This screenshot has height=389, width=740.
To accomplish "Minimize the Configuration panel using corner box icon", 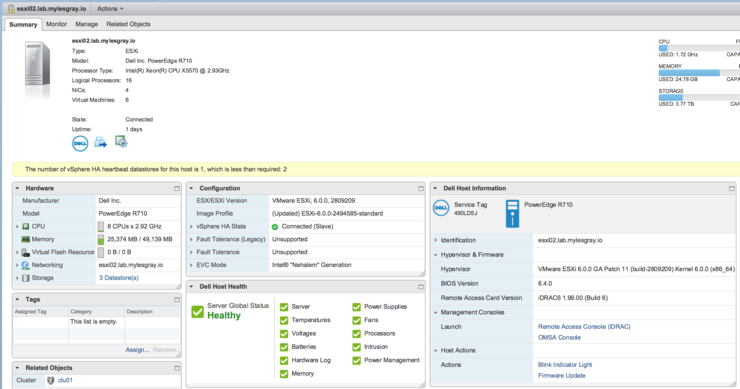I will coord(420,188).
